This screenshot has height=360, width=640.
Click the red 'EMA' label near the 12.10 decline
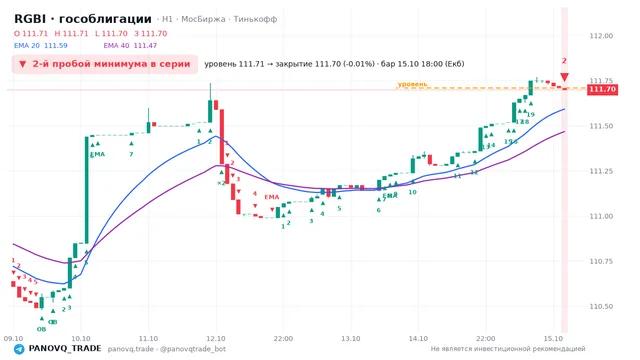point(271,197)
